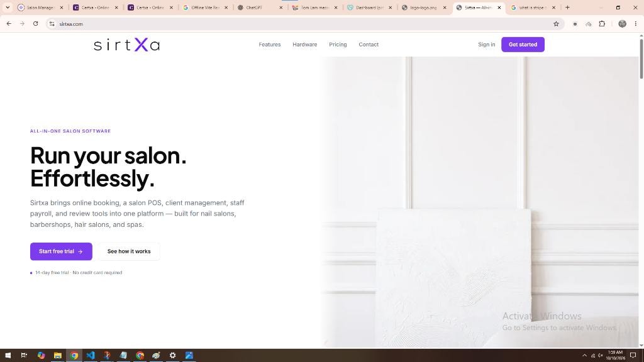This screenshot has height=362, width=644.
Task: Open the Wi-Fi network tray icon
Action: click(x=593, y=356)
